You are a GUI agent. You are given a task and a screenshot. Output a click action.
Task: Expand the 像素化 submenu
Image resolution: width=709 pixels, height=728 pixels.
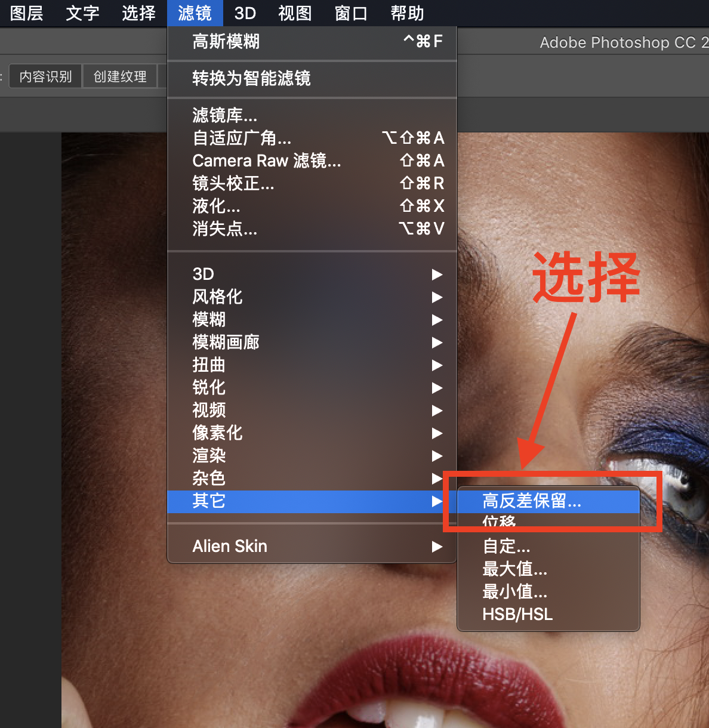[x=312, y=433]
